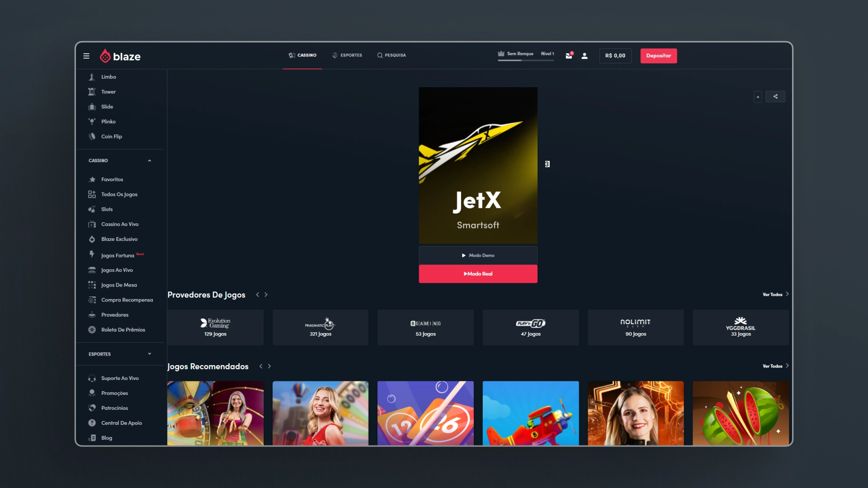Click the Provedores sidebar icon

tap(92, 315)
